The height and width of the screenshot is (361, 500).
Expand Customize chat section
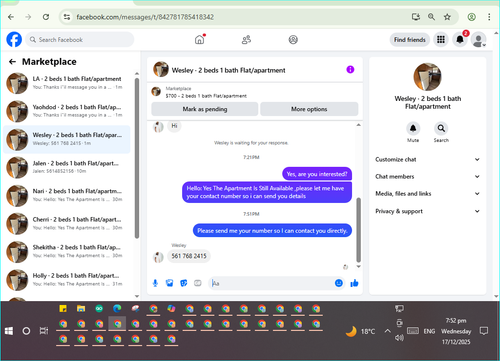click(428, 159)
